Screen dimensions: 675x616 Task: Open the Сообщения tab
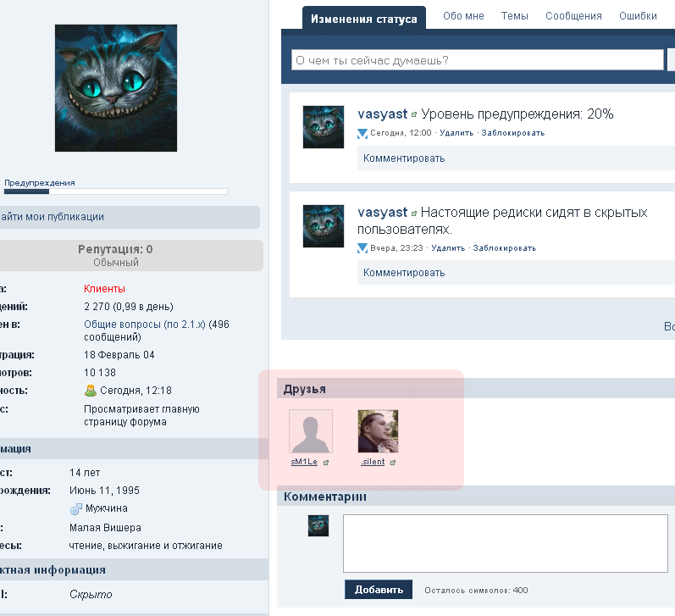click(x=573, y=16)
